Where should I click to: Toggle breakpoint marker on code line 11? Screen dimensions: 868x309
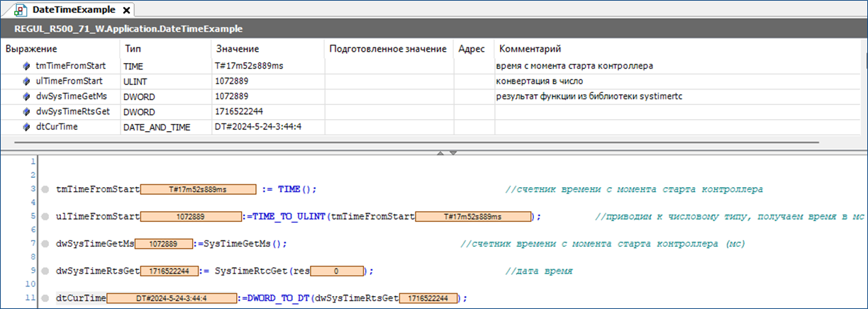[45, 298]
